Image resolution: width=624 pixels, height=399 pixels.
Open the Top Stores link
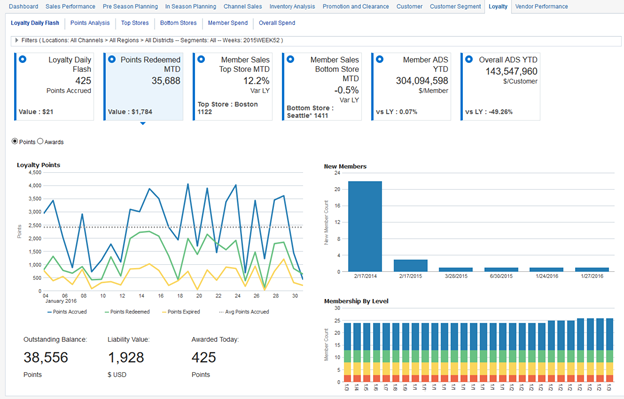(135, 23)
